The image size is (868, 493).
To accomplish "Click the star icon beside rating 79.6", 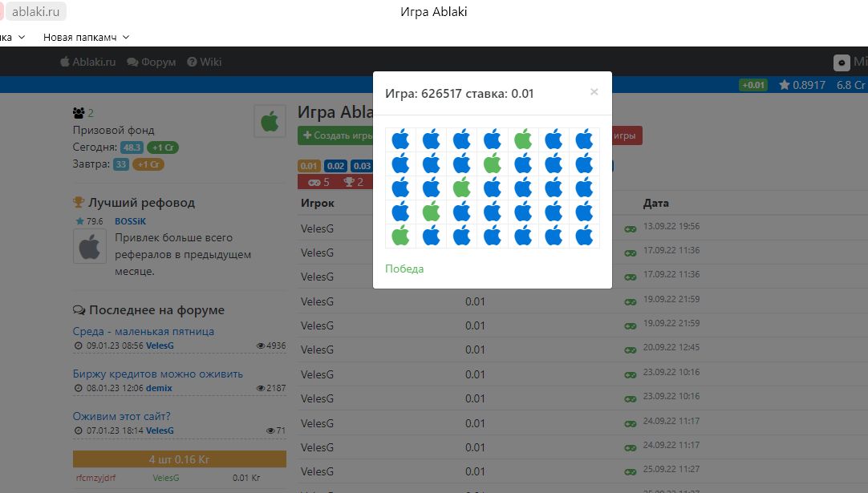I will point(79,221).
